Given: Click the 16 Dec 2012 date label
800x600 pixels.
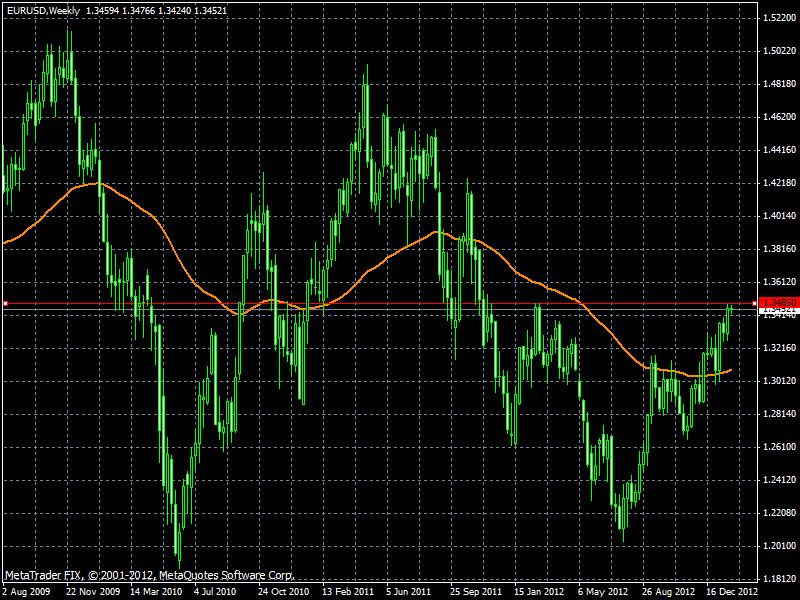Looking at the screenshot, I should (732, 591).
